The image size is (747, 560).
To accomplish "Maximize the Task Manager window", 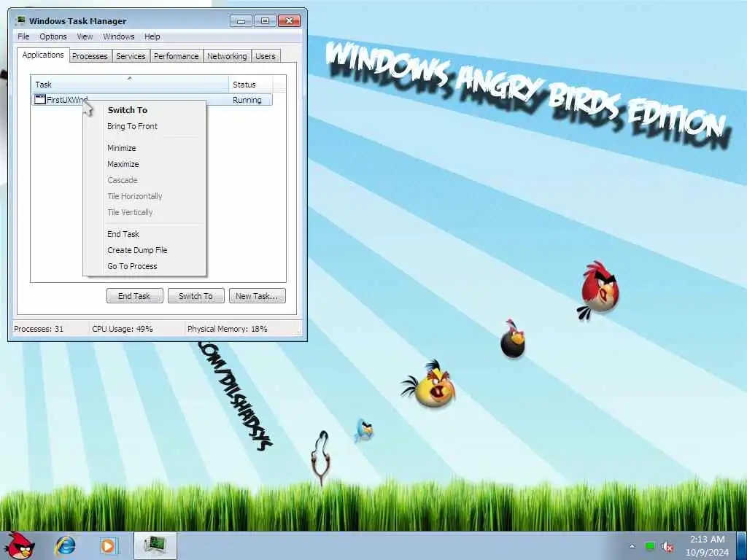I will click(x=265, y=21).
